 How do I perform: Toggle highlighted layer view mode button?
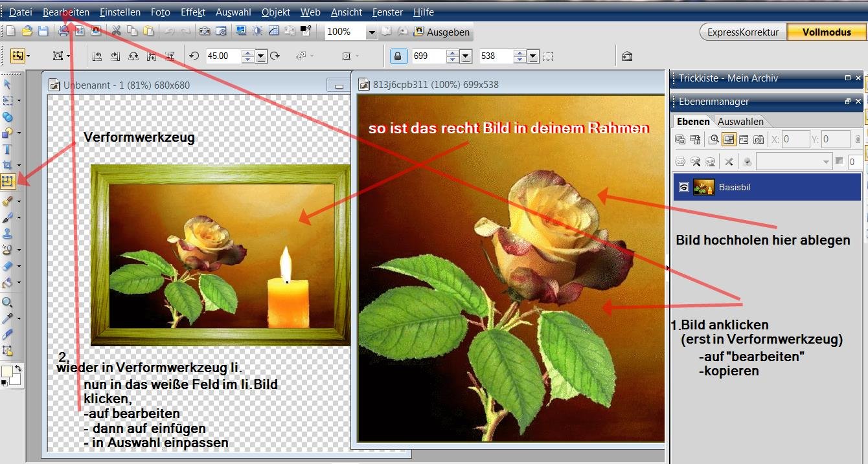tap(729, 139)
